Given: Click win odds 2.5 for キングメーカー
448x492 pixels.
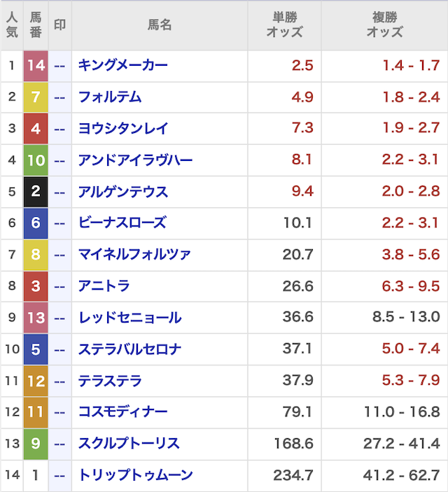Looking at the screenshot, I should [x=302, y=66].
